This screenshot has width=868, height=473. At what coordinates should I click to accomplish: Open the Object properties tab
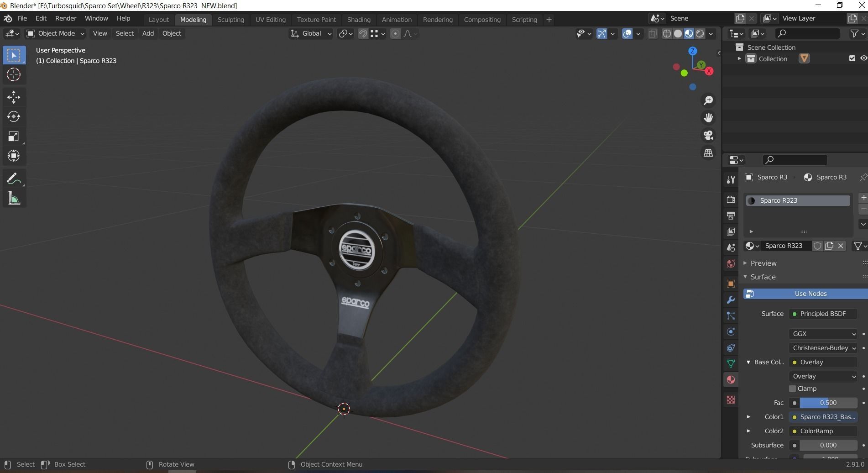pos(731,284)
